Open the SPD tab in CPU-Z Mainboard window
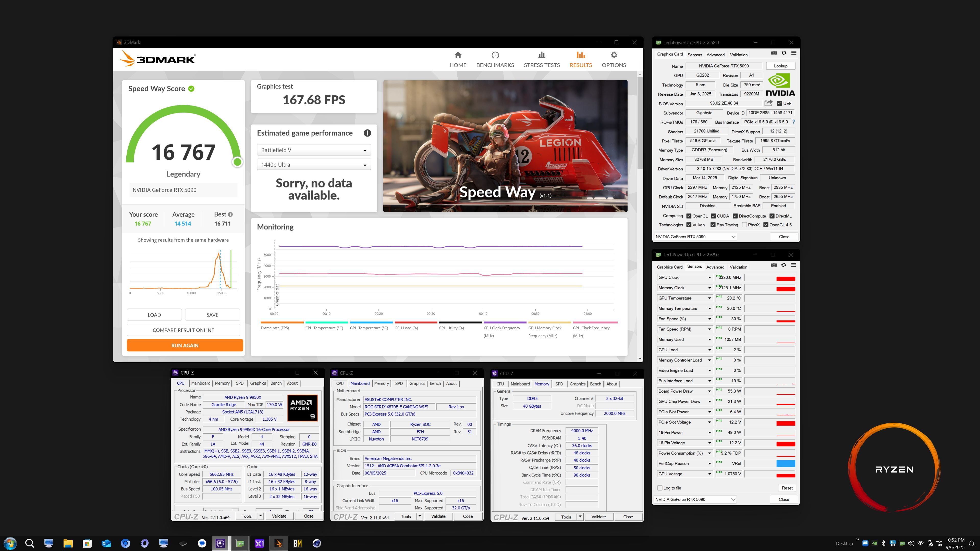Viewport: 980px width, 551px height. click(x=399, y=384)
